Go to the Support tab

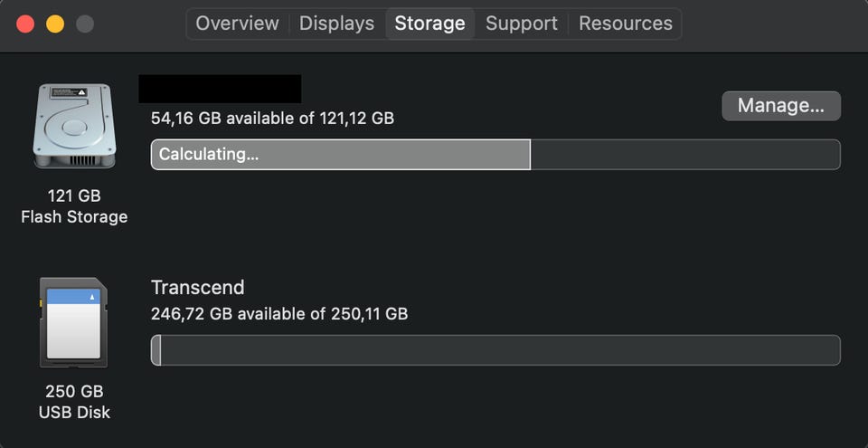point(522,24)
